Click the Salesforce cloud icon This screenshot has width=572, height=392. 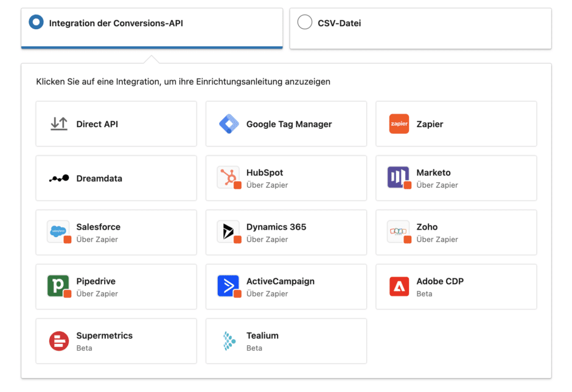click(x=59, y=232)
